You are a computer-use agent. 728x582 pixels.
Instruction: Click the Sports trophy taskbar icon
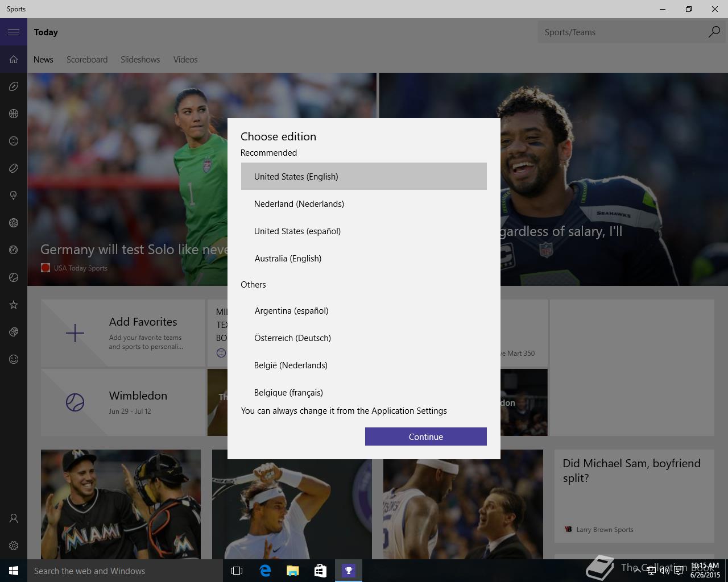point(348,571)
